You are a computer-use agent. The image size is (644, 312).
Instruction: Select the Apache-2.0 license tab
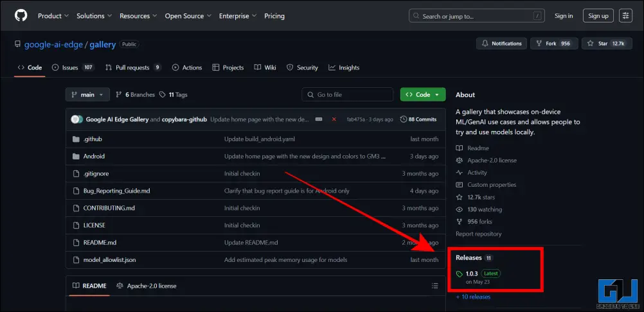click(x=147, y=286)
